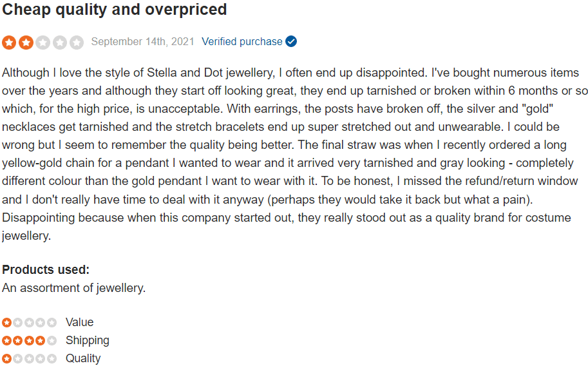Viewport: 588px width, 368px height.
Task: Click the third gray overall rating star
Action: pyautogui.click(x=43, y=43)
